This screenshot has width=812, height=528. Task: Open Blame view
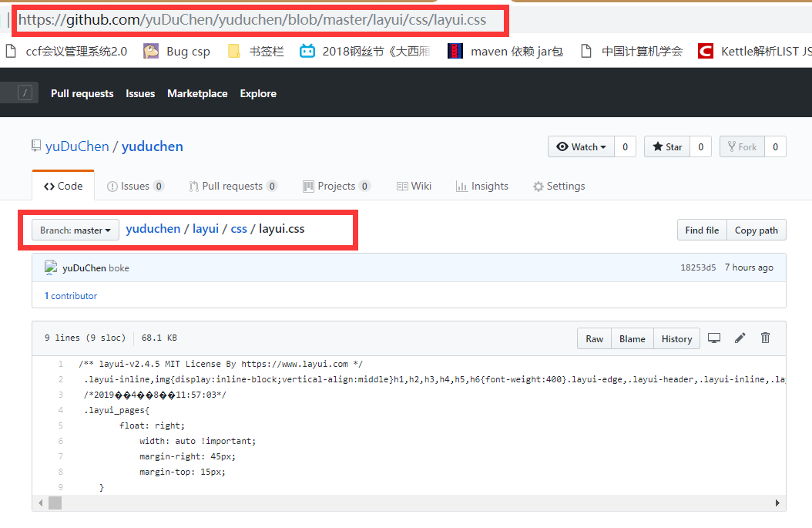[632, 338]
